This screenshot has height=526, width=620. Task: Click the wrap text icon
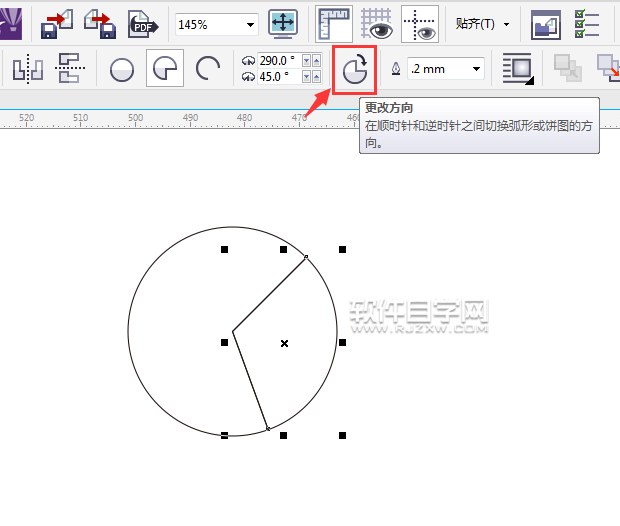coord(517,69)
